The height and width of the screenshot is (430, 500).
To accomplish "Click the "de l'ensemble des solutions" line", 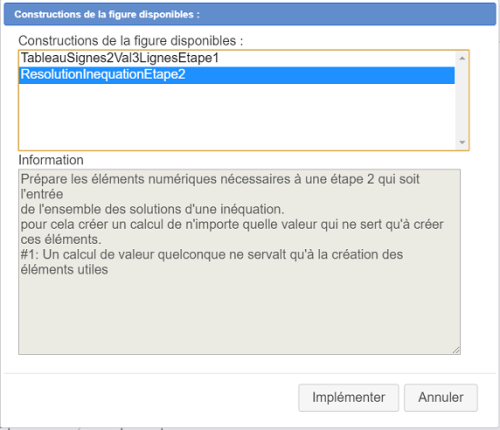I will [152, 209].
